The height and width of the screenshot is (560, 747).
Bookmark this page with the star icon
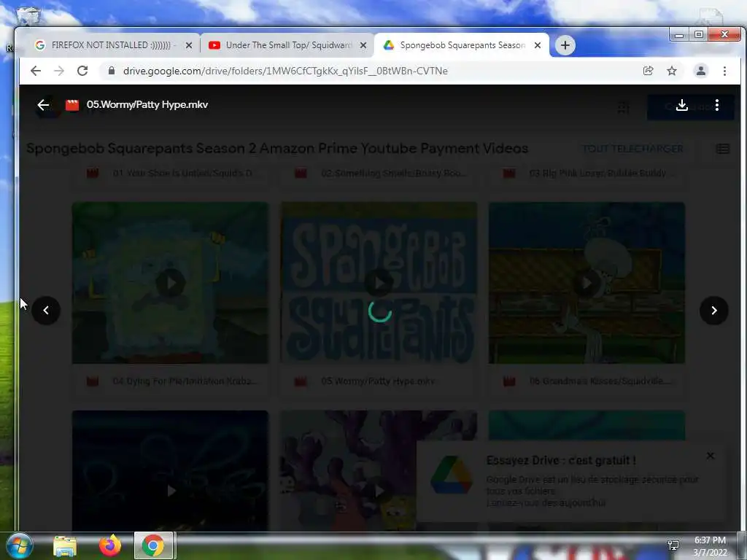coord(672,71)
